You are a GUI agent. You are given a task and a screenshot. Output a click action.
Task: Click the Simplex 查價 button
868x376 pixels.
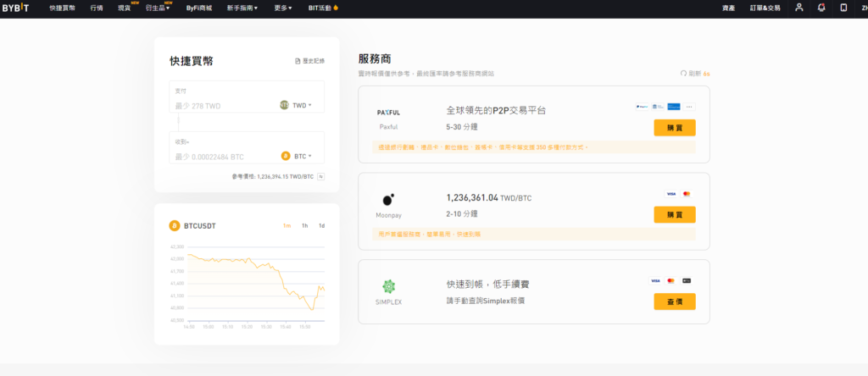click(674, 301)
